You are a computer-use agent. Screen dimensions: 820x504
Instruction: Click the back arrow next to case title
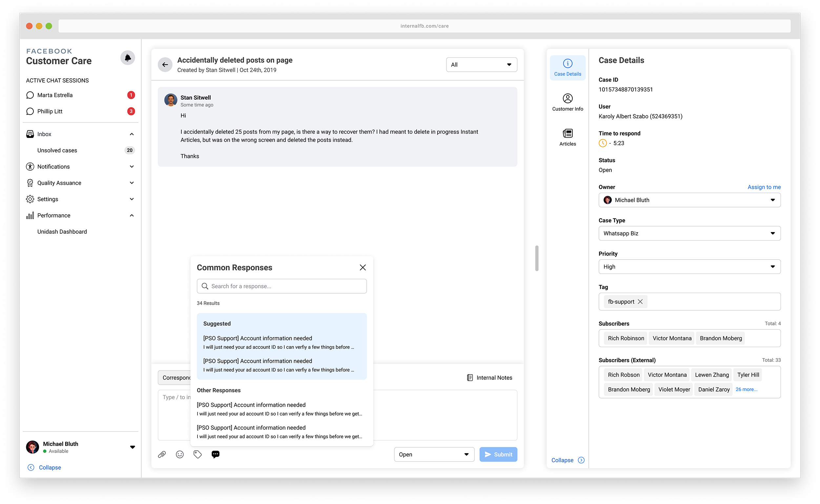[165, 65]
